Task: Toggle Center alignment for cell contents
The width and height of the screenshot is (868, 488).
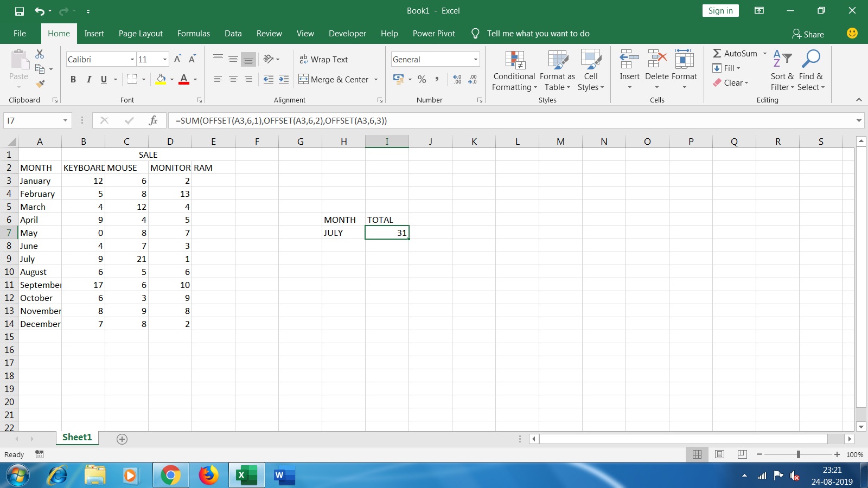Action: [233, 79]
